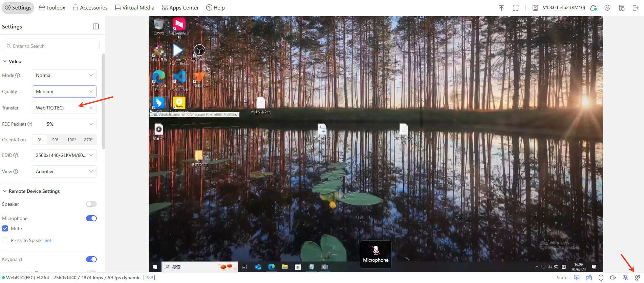
Task: Collapse the Settings side panel
Action: point(96,26)
